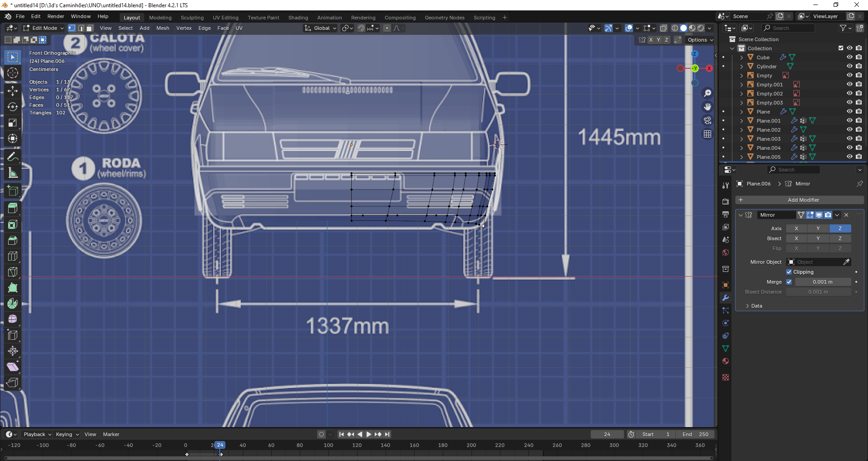Toggle the Merge checkbox
Screen dimensions: 868x461
(x=789, y=282)
